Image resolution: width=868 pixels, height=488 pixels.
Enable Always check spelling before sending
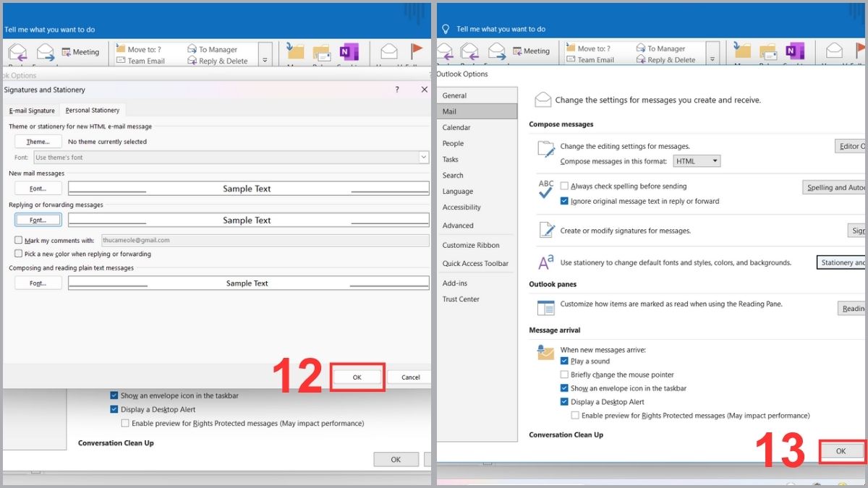(565, 187)
